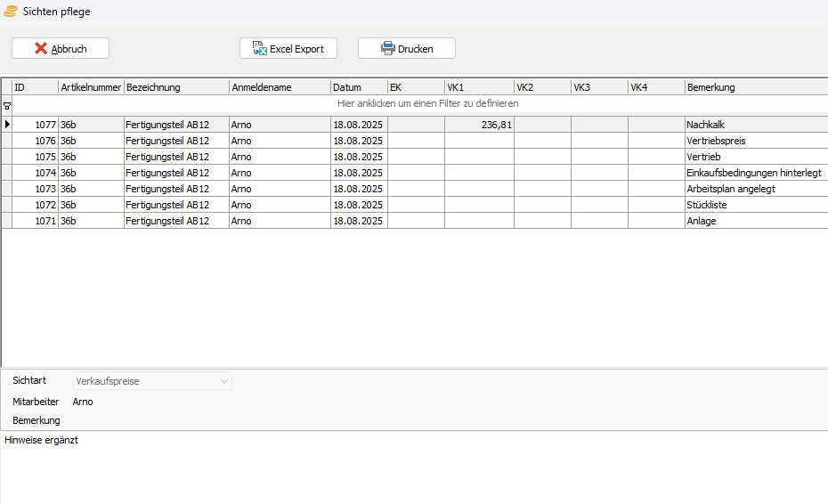The image size is (828, 504).
Task: Open the Sichtart dropdown
Action: [x=223, y=381]
